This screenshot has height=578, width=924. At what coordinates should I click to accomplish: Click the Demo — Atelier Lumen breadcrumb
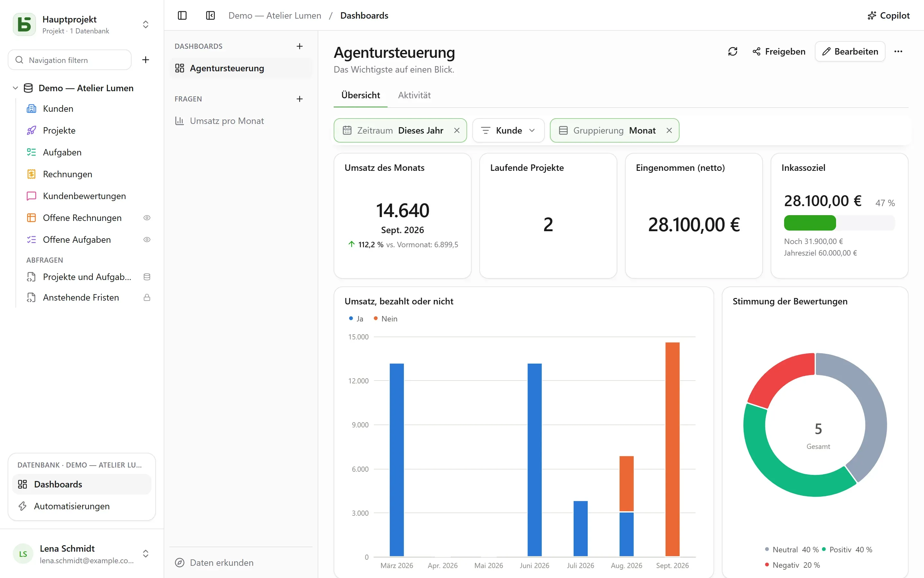pos(275,15)
